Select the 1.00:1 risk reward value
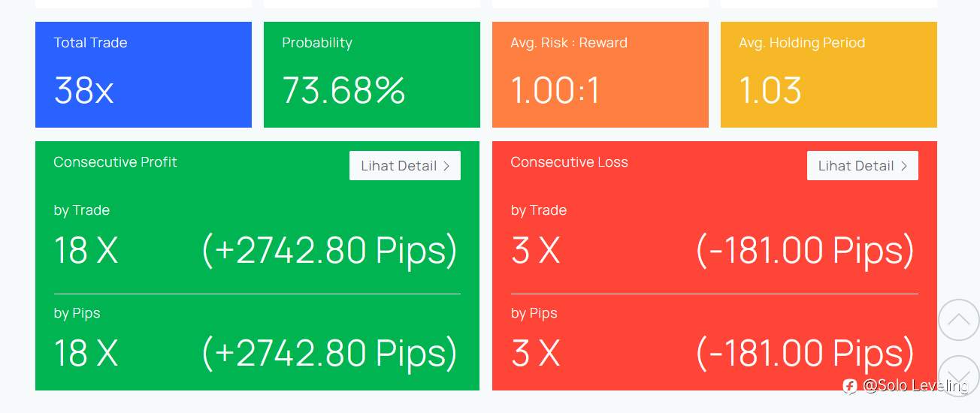 tap(555, 91)
